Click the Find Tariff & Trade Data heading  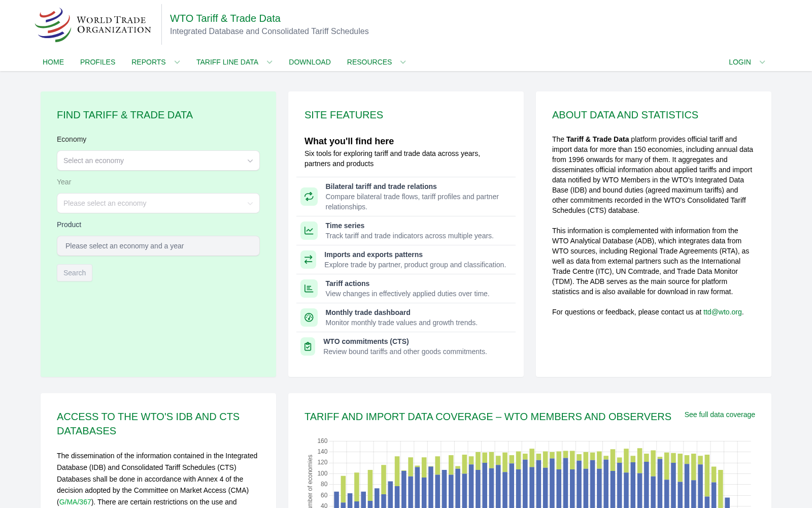pos(125,115)
